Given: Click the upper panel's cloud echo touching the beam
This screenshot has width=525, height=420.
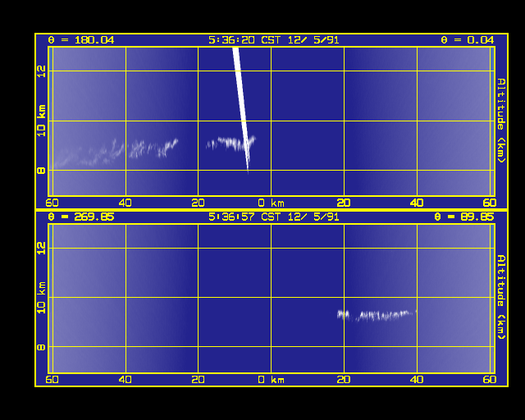Looking at the screenshot, I should click(x=230, y=143).
